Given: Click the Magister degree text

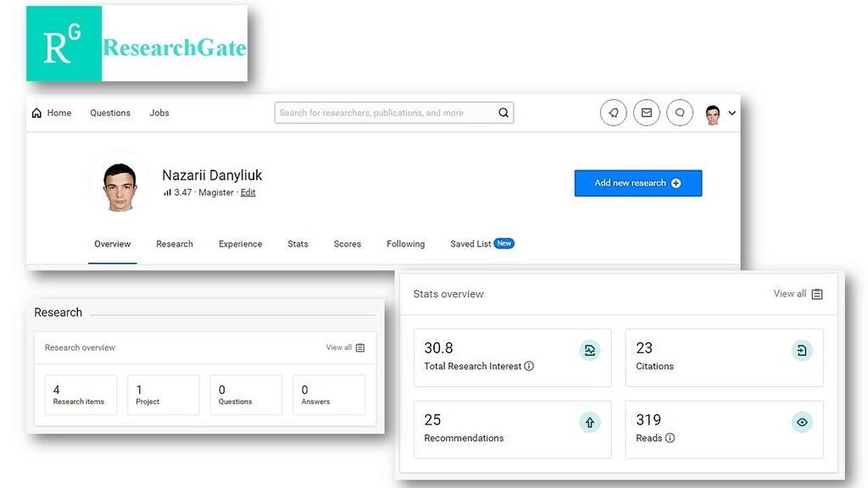Looking at the screenshot, I should (x=216, y=192).
